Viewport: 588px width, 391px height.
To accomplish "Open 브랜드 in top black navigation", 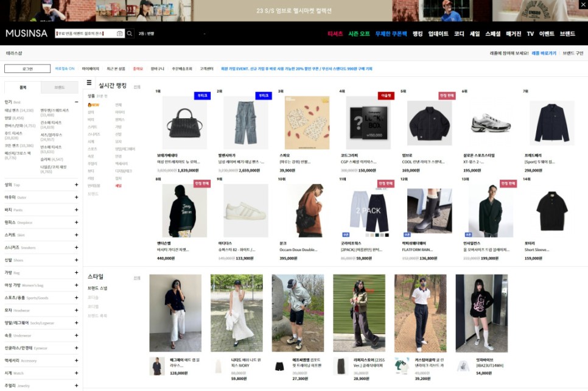I will tap(567, 33).
